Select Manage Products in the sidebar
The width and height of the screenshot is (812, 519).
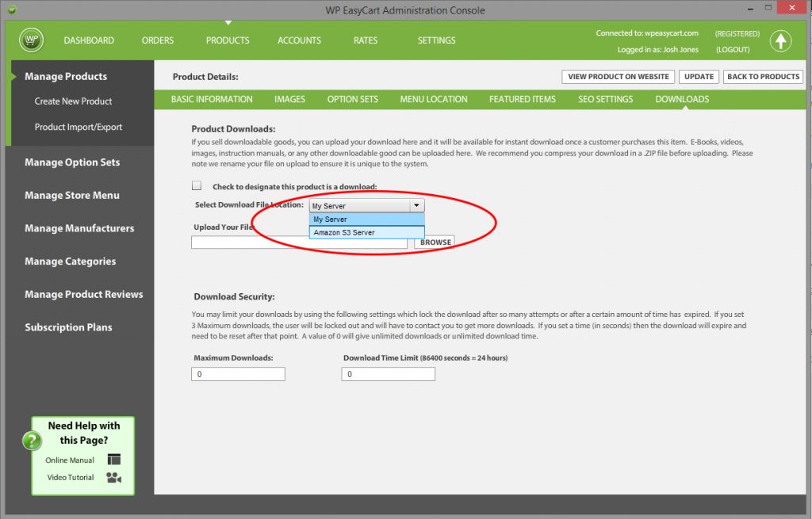pos(66,77)
